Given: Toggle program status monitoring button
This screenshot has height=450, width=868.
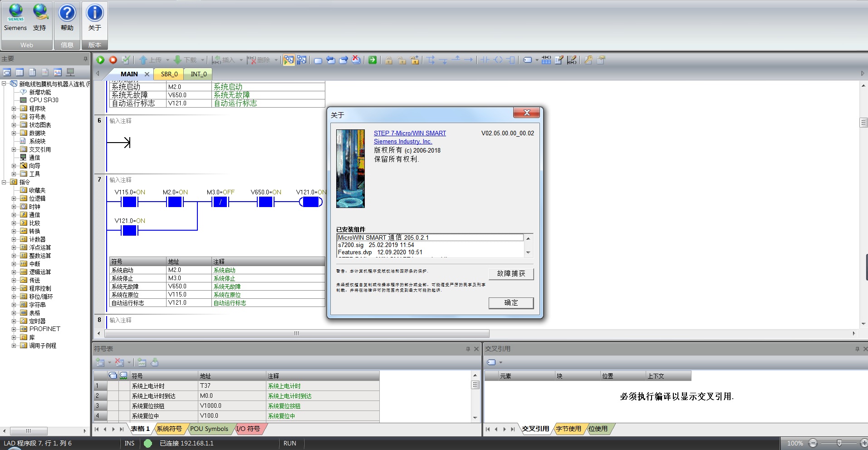Looking at the screenshot, I should (289, 60).
